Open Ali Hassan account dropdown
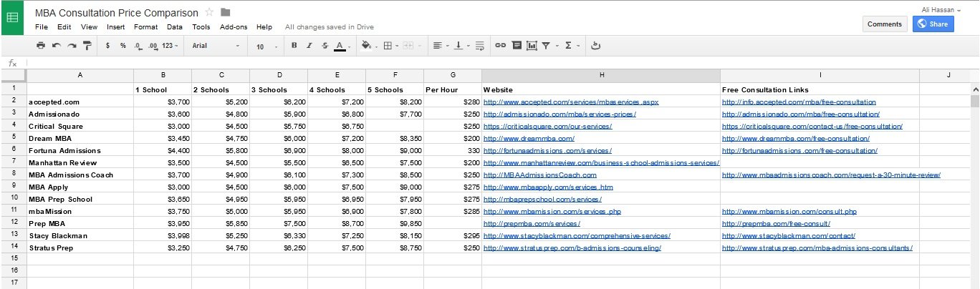The width and height of the screenshot is (980, 289). [x=941, y=9]
